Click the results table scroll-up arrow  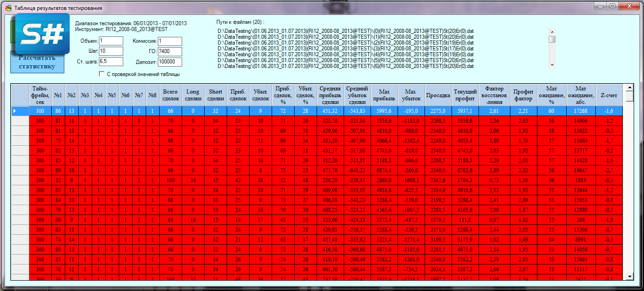pos(630,88)
